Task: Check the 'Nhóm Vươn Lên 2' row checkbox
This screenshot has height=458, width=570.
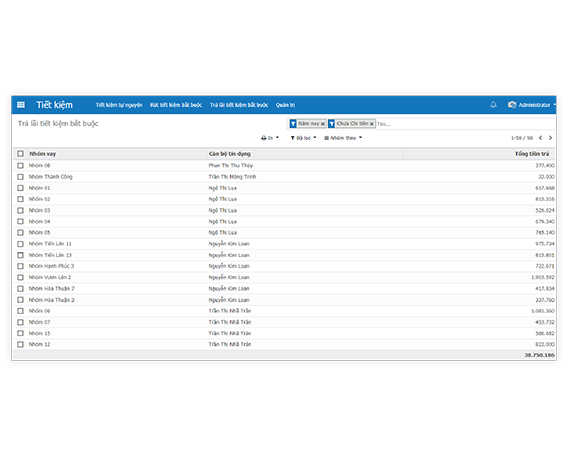Action: 20,277
